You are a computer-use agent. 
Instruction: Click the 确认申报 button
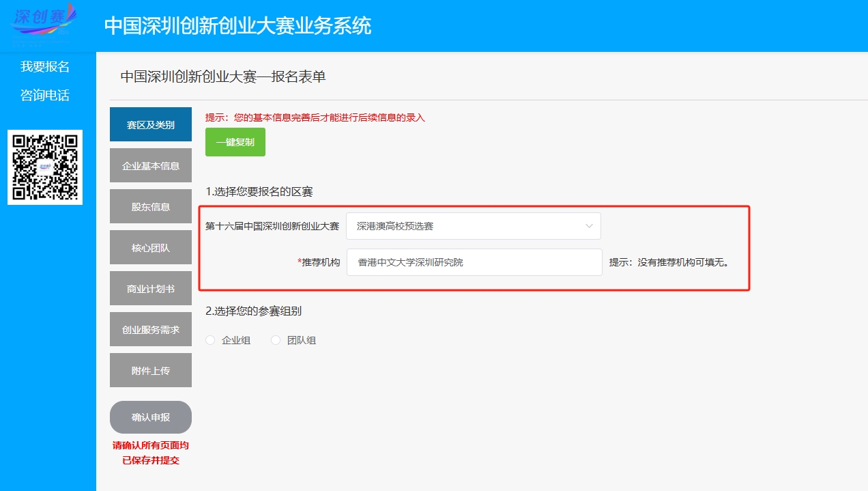[x=151, y=417]
